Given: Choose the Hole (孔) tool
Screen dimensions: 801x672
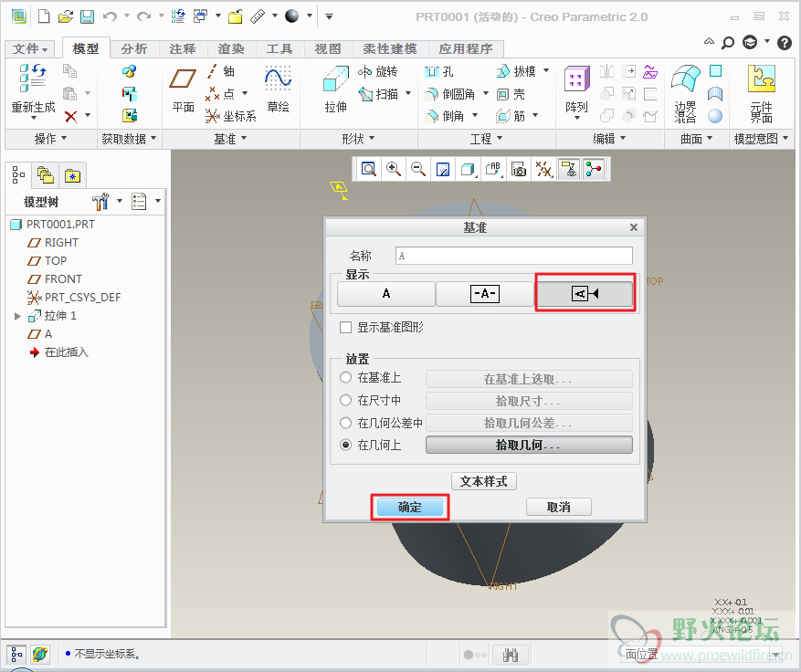Looking at the screenshot, I should [x=438, y=71].
